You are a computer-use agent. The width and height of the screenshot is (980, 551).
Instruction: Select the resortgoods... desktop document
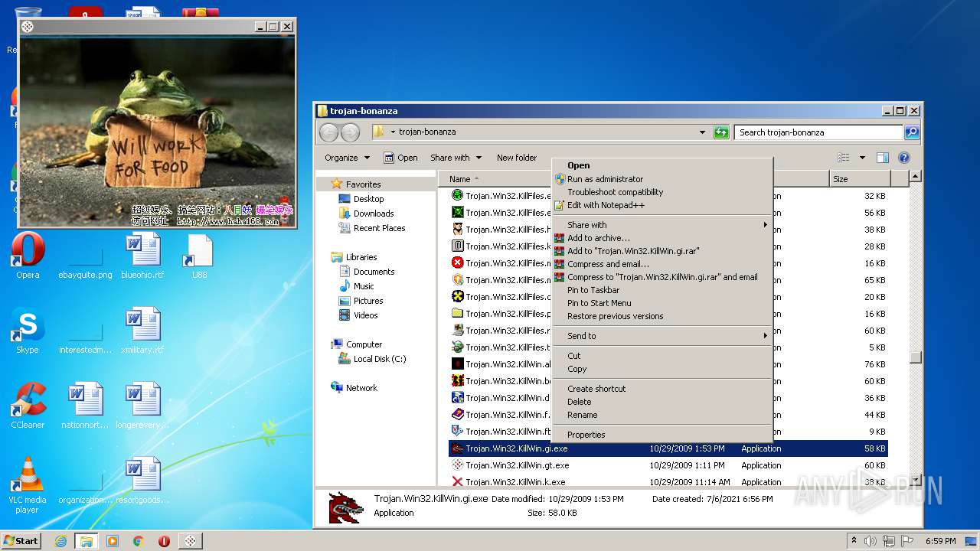142,481
